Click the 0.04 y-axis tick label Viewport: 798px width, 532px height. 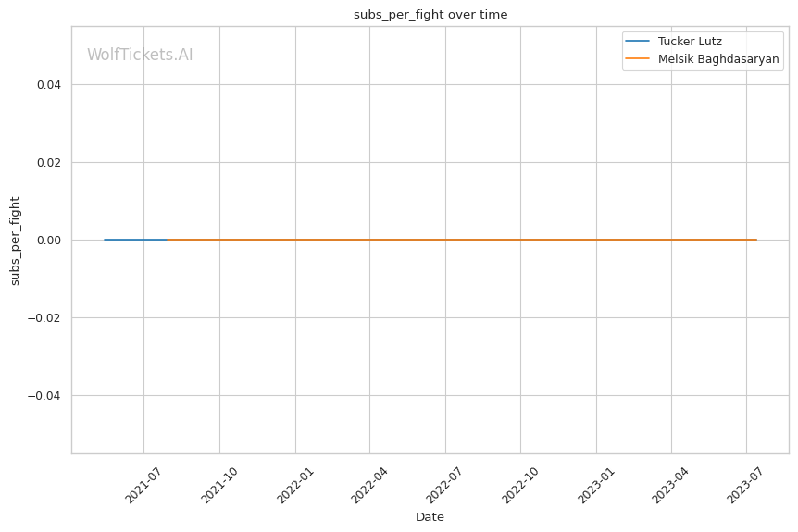44,85
